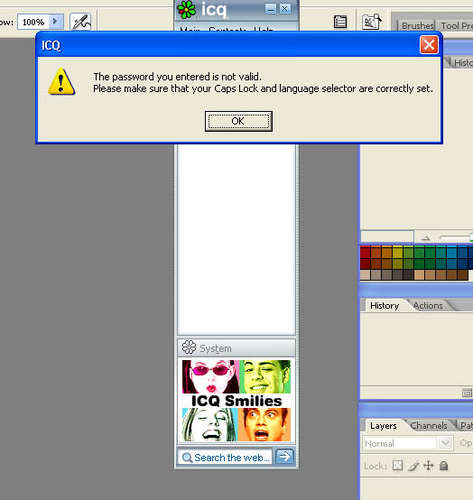Click the ICQ Smilies banner ad
This screenshot has width=473, height=500.
(x=236, y=400)
